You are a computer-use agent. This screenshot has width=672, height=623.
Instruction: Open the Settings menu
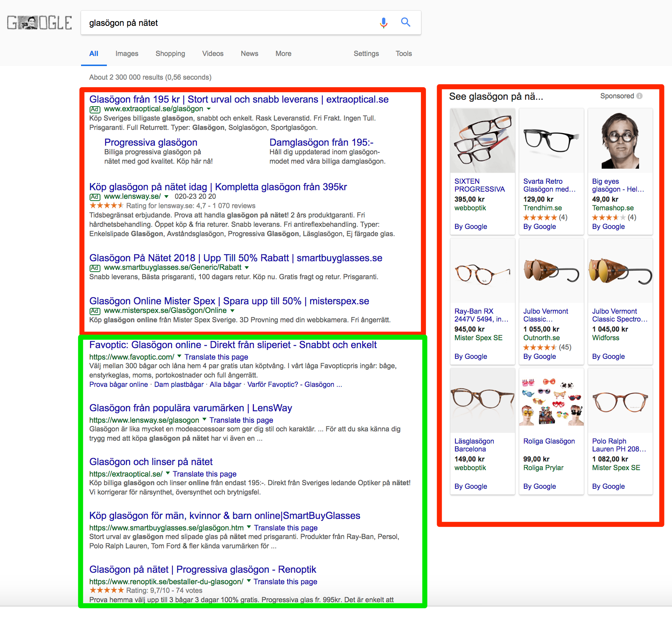coord(366,53)
